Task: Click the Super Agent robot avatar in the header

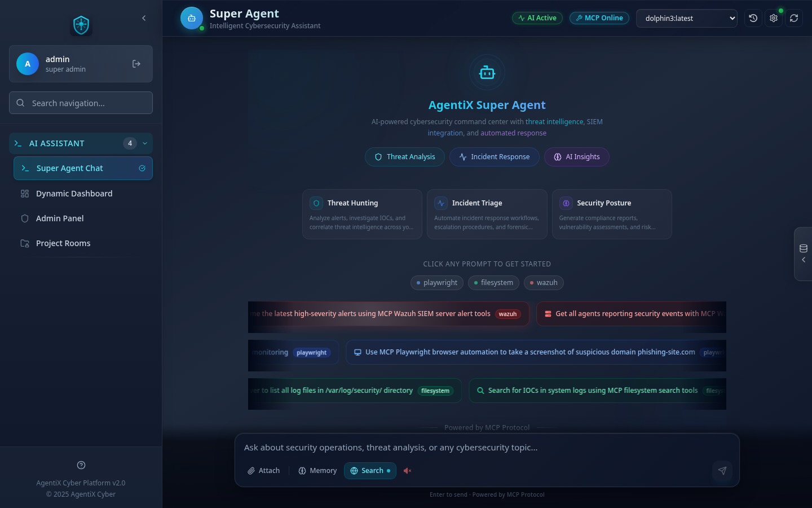Action: (x=192, y=18)
